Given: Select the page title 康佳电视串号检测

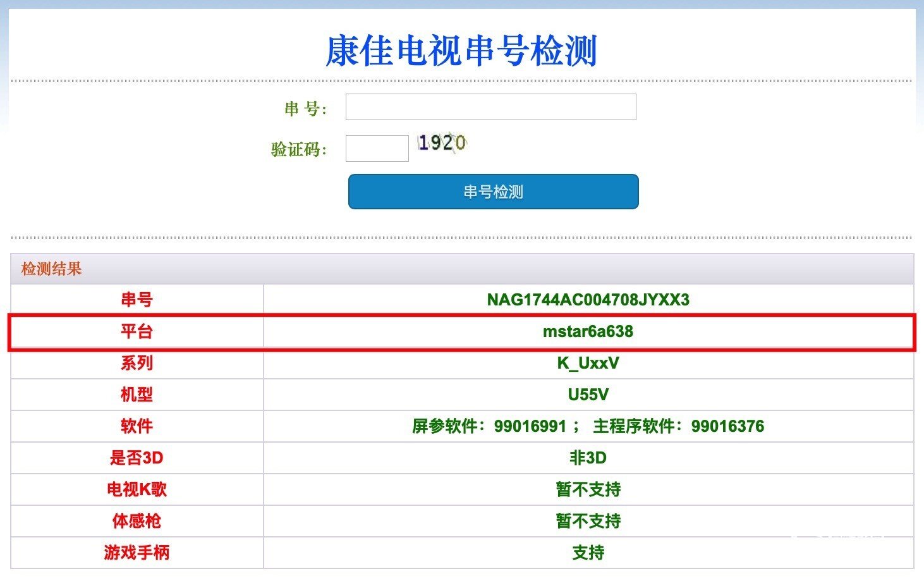Looking at the screenshot, I should point(461,51).
